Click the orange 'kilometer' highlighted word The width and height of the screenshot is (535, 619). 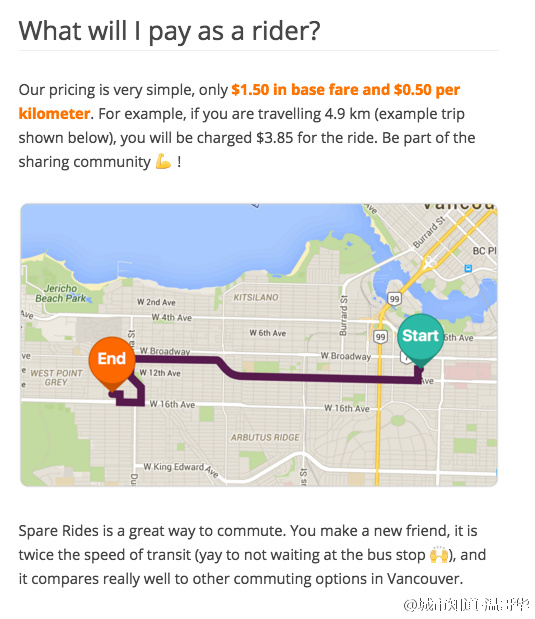54,114
